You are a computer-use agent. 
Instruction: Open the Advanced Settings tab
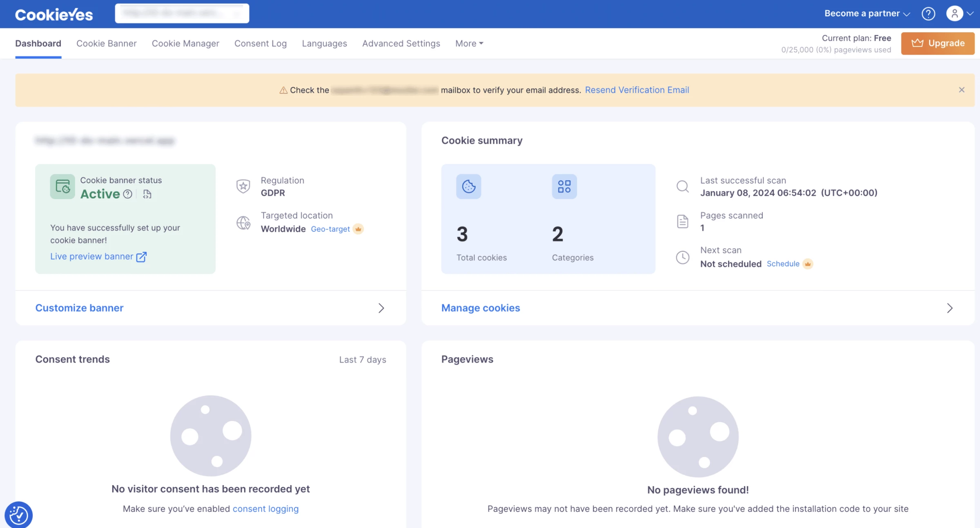(x=401, y=43)
